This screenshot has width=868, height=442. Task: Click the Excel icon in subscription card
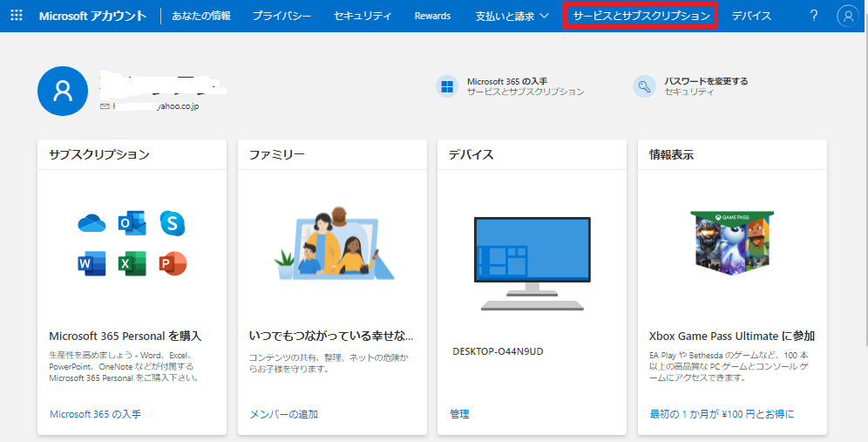pos(132,263)
